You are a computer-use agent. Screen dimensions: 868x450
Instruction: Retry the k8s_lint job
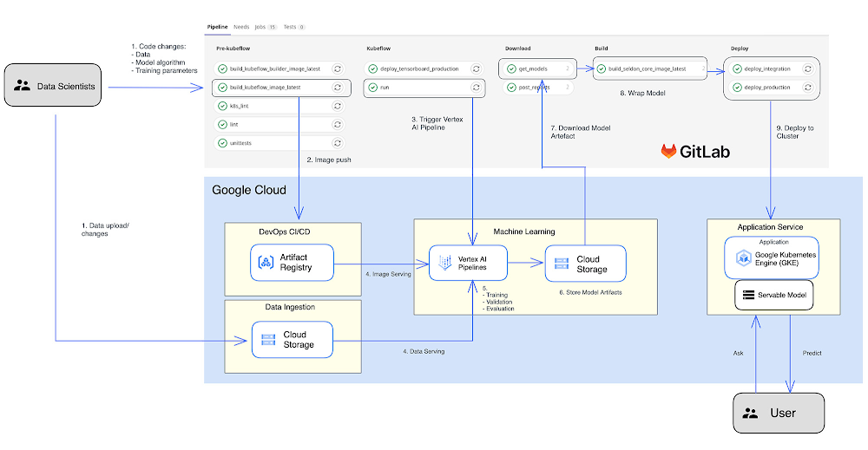337,106
